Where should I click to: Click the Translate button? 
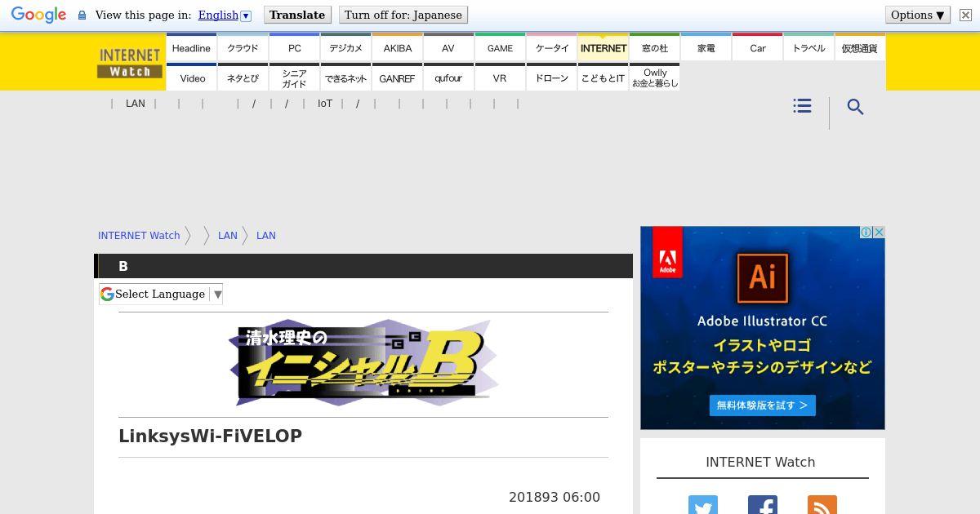click(297, 15)
